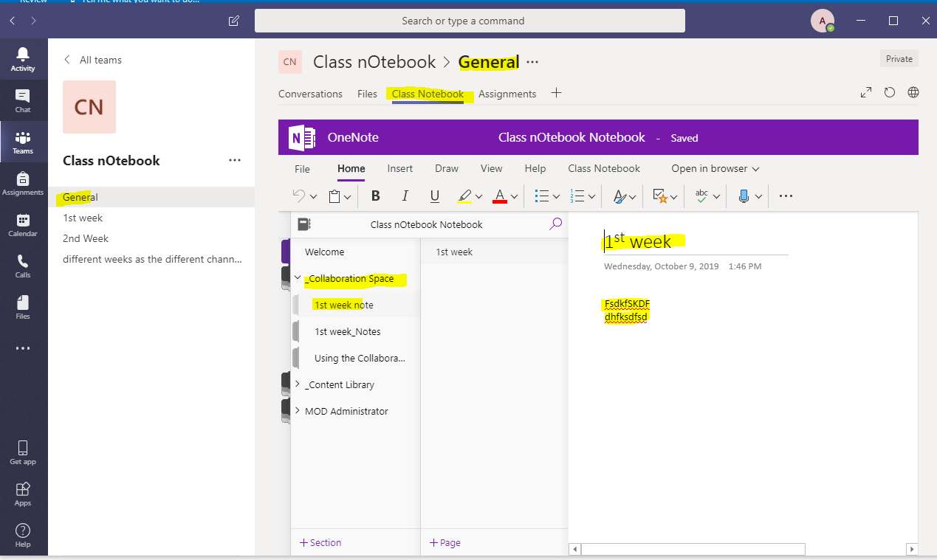Viewport: 937px width, 560px height.
Task: Insert a bulleted list
Action: (541, 196)
